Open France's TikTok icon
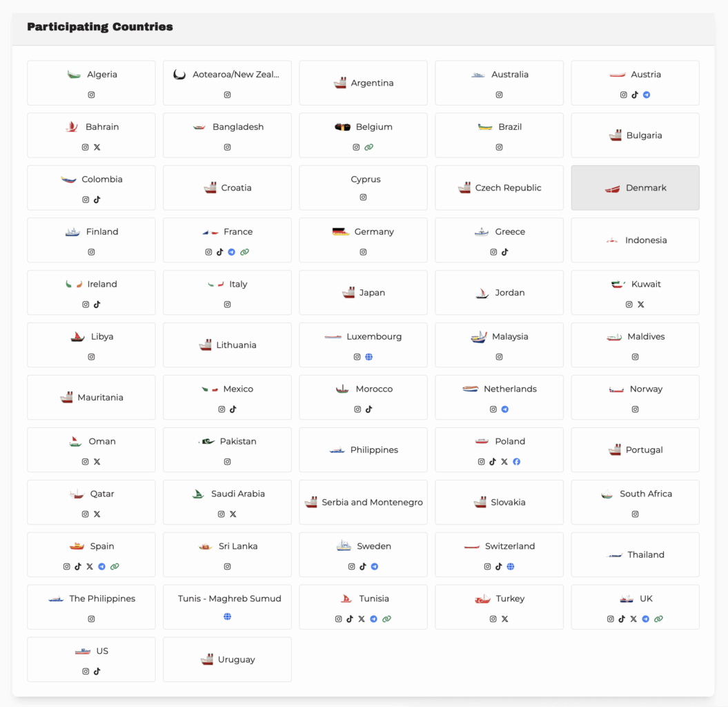This screenshot has height=707, width=728. (220, 252)
